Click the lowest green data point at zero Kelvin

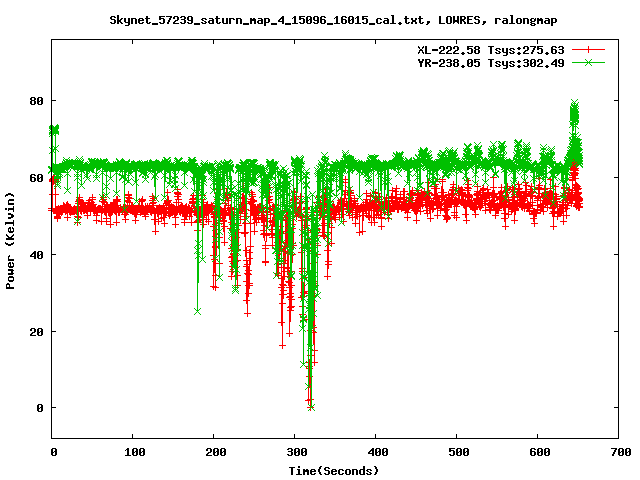311,407
